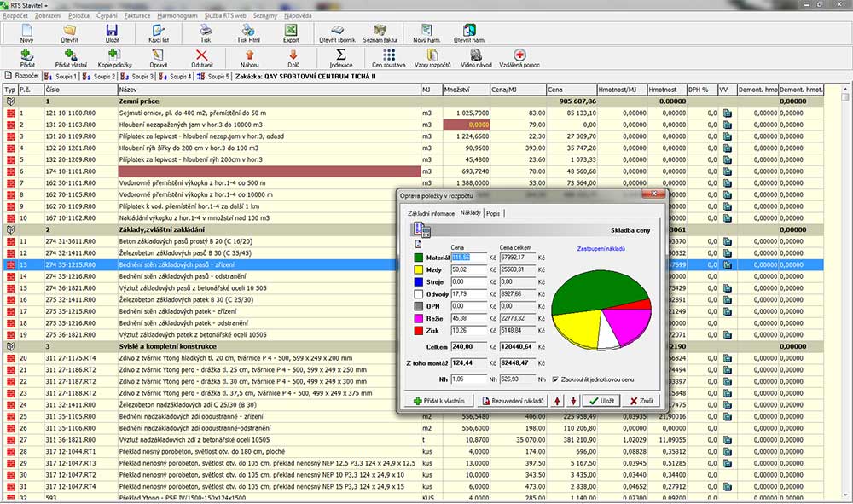Switch to the Soupis 5 tab
Image resolution: width=853 pixels, height=504 pixels.
coord(214,77)
